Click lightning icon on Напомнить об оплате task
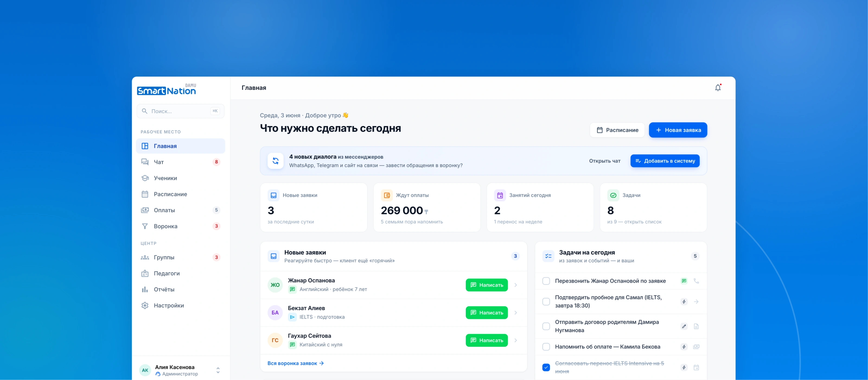Screen dimensions: 868x380 (x=684, y=347)
